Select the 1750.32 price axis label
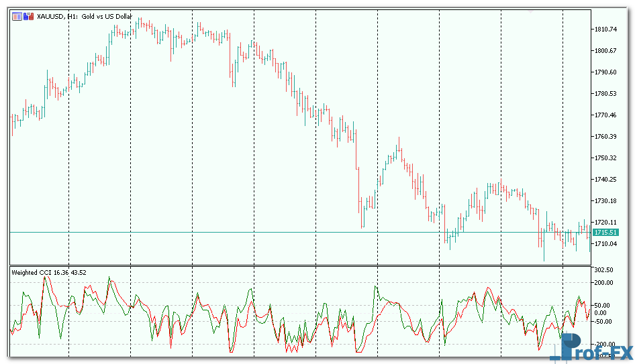635x364 pixels. coord(605,158)
